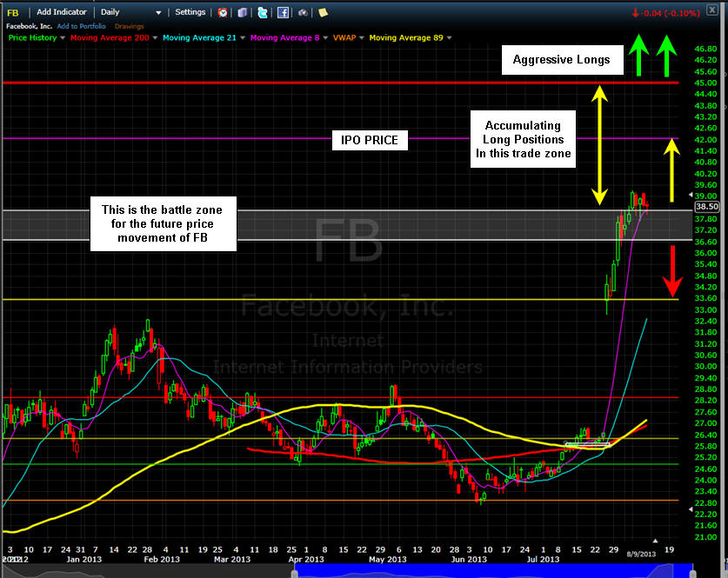
Task: Click the stacked pages icon in toolbar
Action: pos(243,12)
